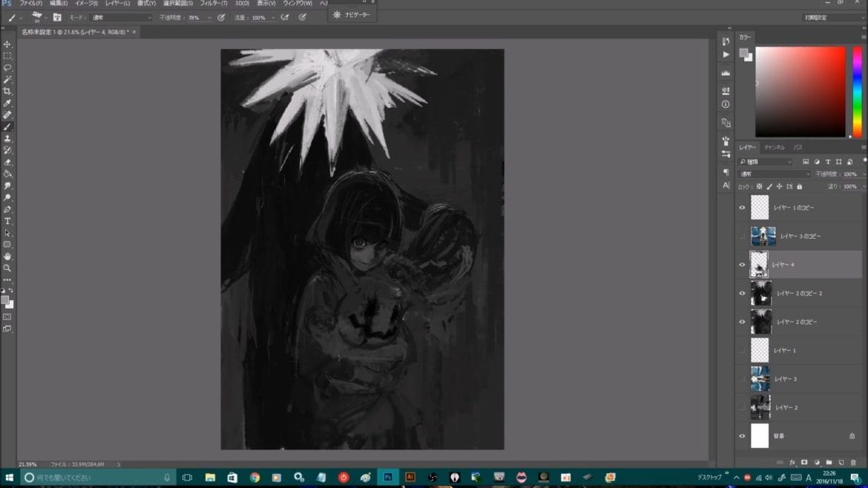Expand the 不透明度 opacity dropdown in options bar
868x488 pixels.
pos(208,17)
